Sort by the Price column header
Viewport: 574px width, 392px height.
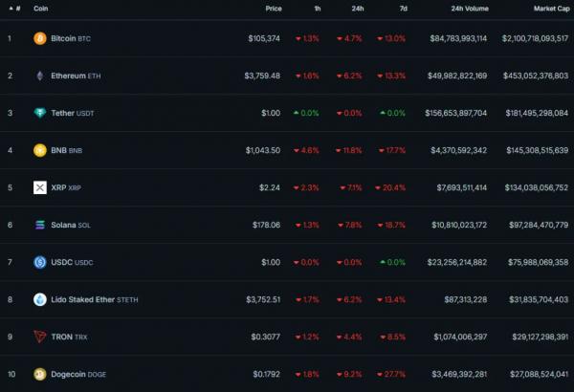[x=274, y=9]
